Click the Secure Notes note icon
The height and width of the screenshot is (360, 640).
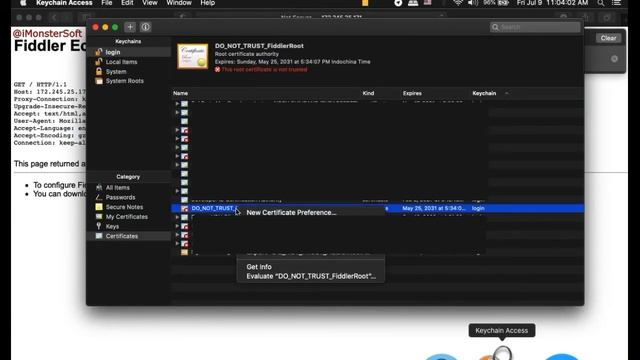(x=99, y=207)
